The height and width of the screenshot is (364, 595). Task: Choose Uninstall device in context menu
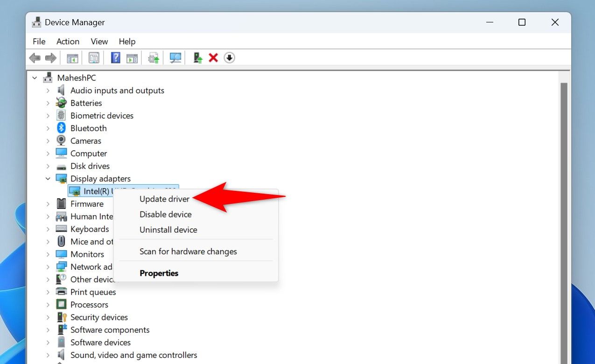tap(196, 230)
